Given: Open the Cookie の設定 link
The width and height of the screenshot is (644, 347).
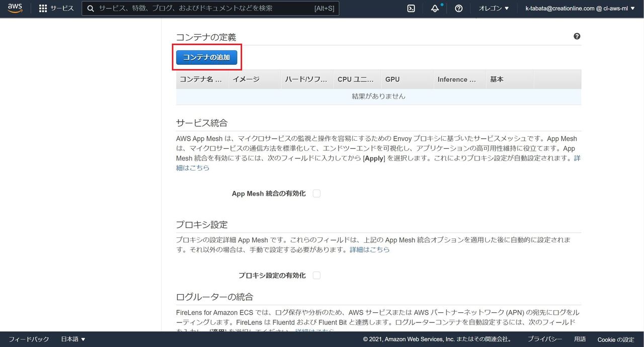Looking at the screenshot, I should (616, 339).
